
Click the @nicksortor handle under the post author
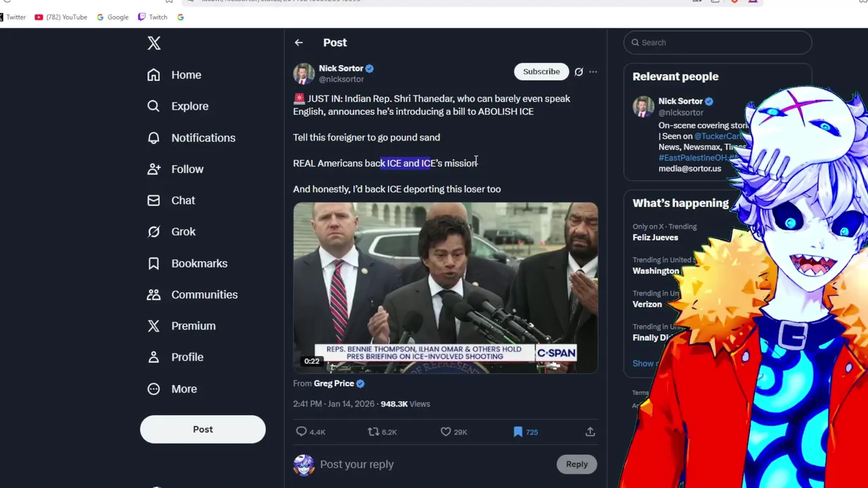[x=341, y=79]
